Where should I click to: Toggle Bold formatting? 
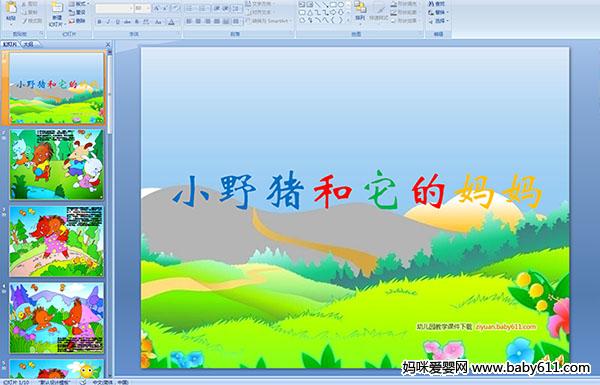click(99, 22)
